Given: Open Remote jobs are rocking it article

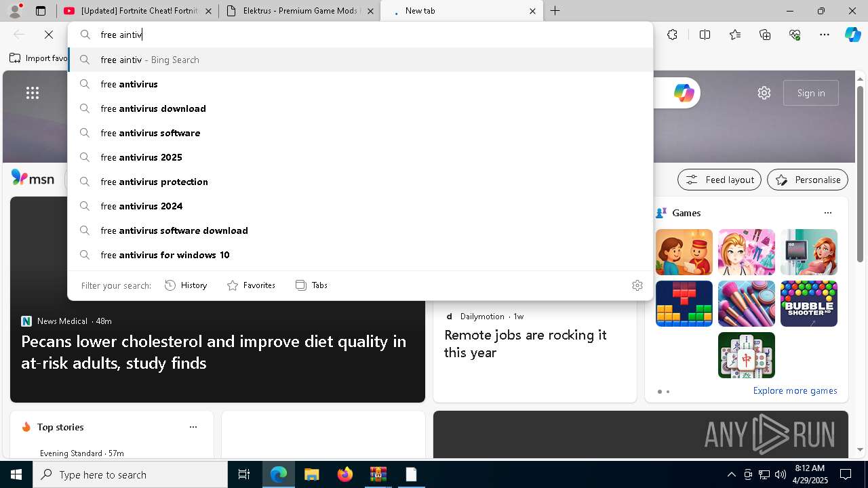Looking at the screenshot, I should 526,344.
